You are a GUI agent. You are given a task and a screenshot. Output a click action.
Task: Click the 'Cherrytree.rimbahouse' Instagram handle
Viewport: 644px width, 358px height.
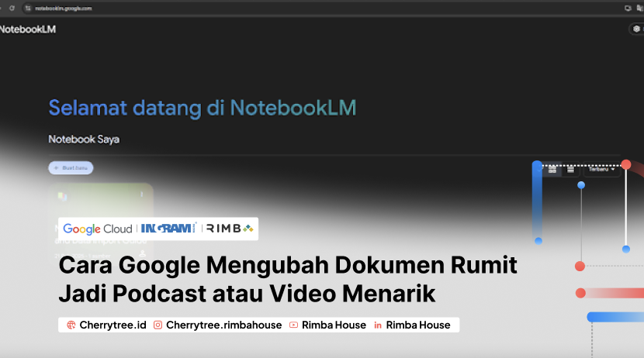point(223,325)
